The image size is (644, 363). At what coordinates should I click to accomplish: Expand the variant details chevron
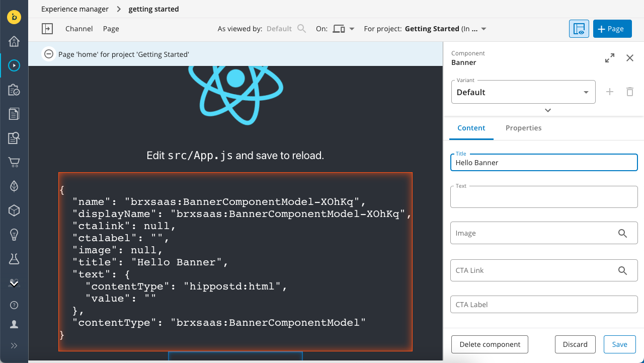548,110
